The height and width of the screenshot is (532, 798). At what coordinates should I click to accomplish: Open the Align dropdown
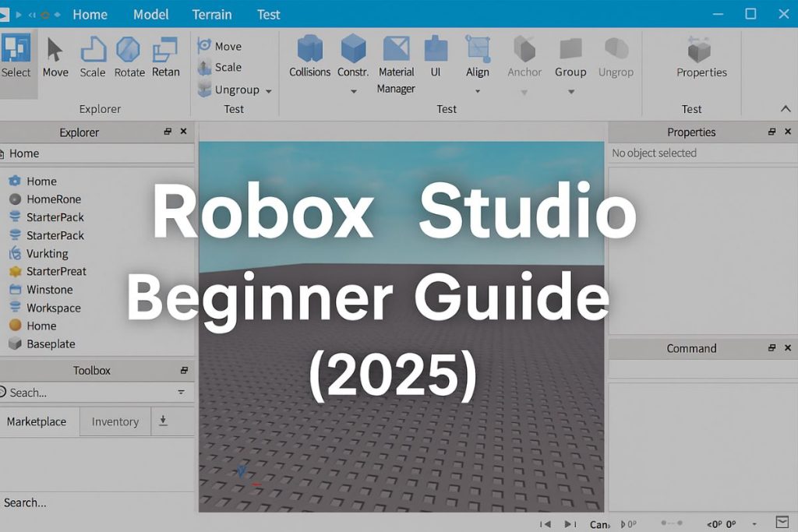(x=478, y=90)
